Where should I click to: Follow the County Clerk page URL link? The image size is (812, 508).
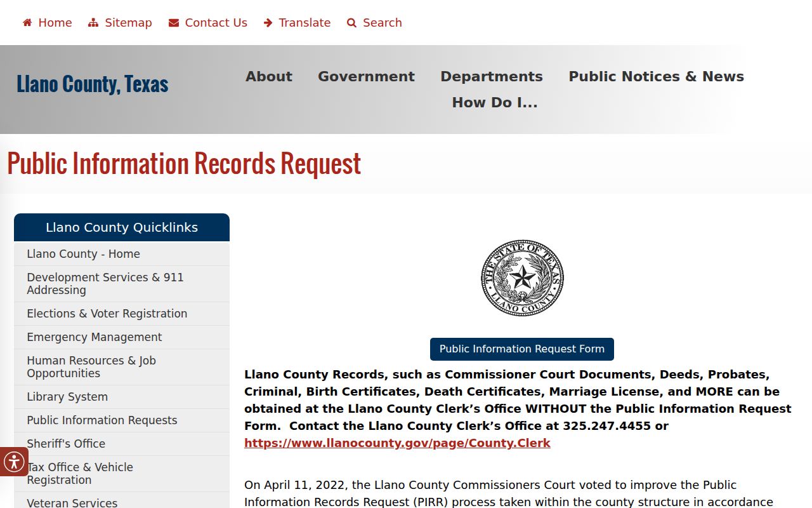[x=397, y=443]
